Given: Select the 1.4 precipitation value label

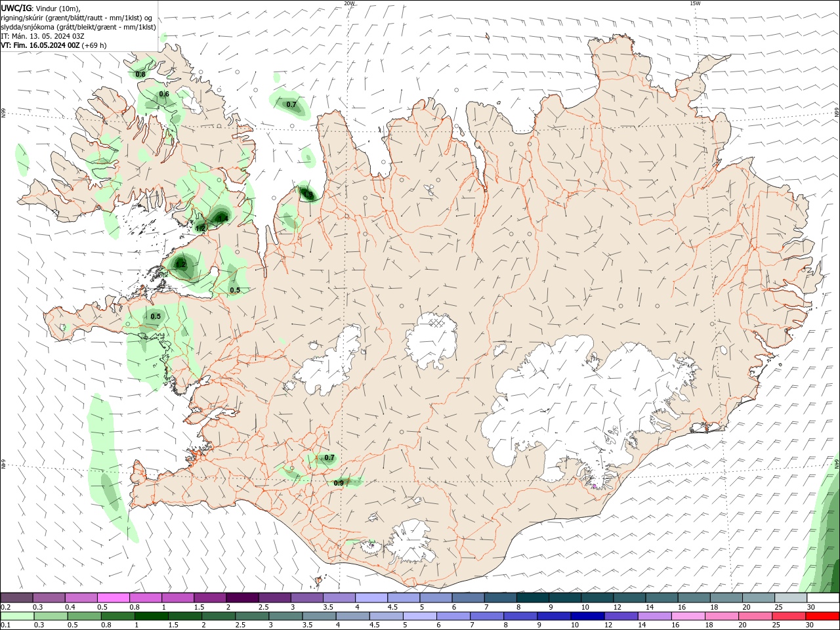Looking at the screenshot, I should [x=223, y=218].
